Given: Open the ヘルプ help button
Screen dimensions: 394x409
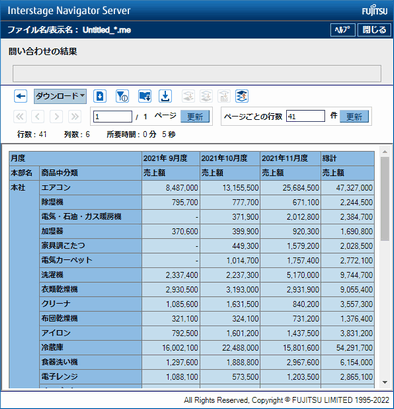Looking at the screenshot, I should coord(342,30).
